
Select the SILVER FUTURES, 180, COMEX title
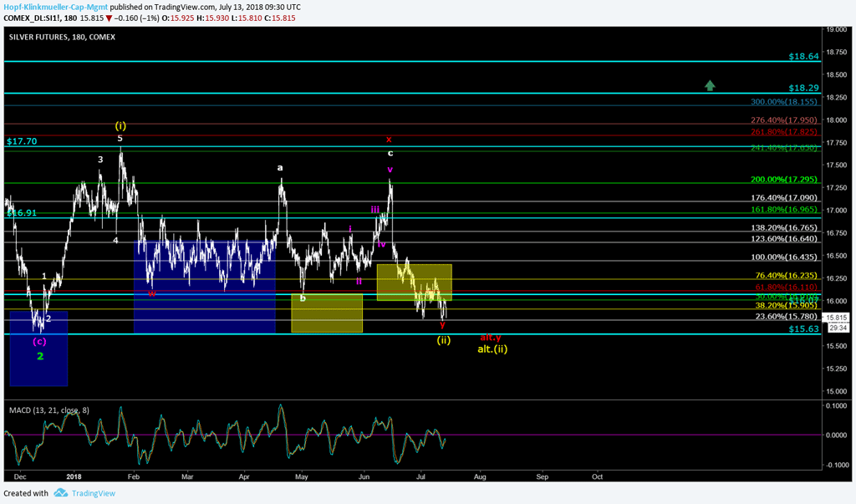pos(62,37)
